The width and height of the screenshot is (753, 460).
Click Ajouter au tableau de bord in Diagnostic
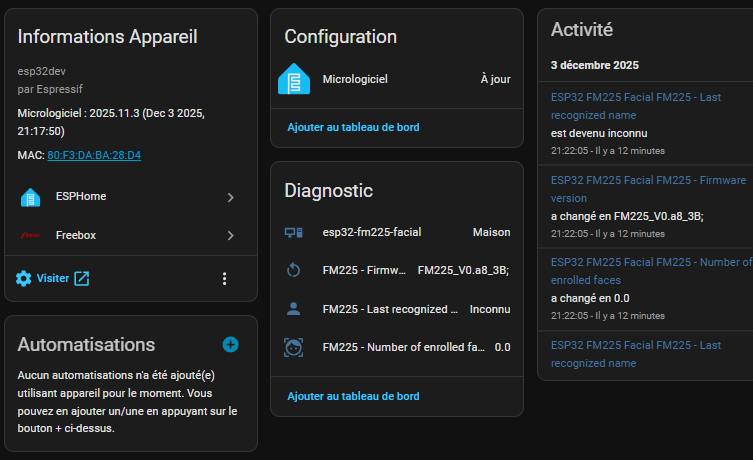pyautogui.click(x=353, y=396)
